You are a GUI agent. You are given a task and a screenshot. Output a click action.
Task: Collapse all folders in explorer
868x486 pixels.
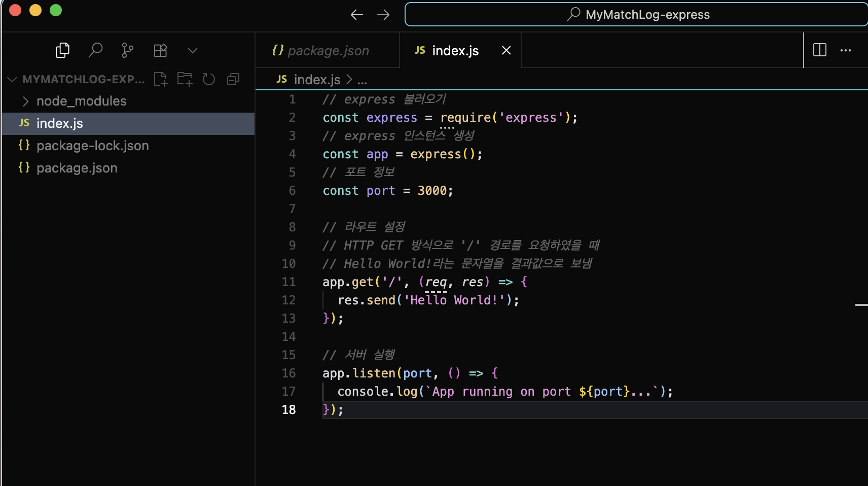click(233, 79)
